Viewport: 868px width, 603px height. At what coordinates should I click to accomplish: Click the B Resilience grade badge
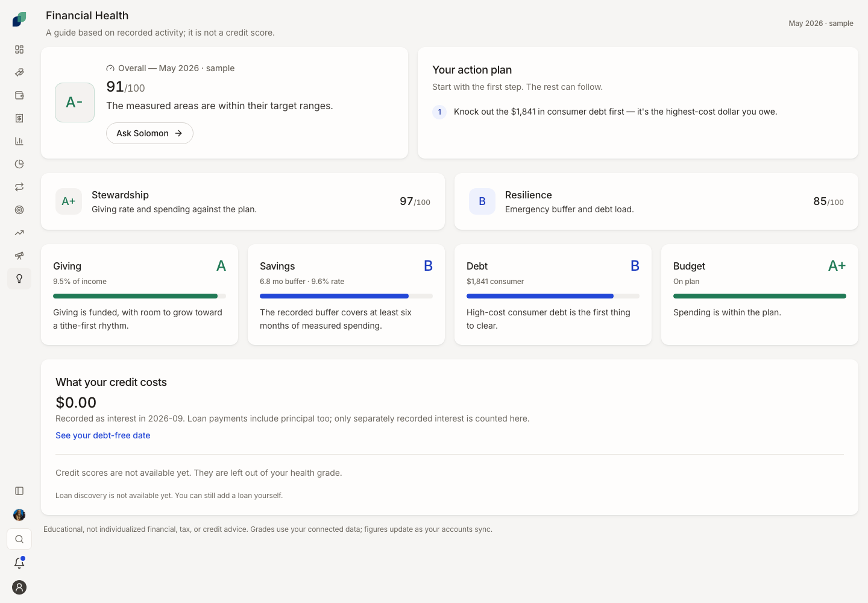click(482, 201)
